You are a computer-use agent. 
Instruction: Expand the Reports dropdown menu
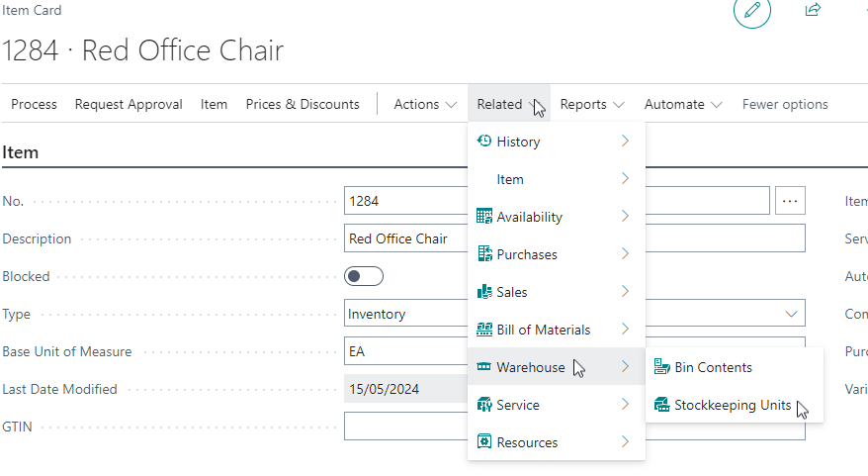(x=592, y=104)
